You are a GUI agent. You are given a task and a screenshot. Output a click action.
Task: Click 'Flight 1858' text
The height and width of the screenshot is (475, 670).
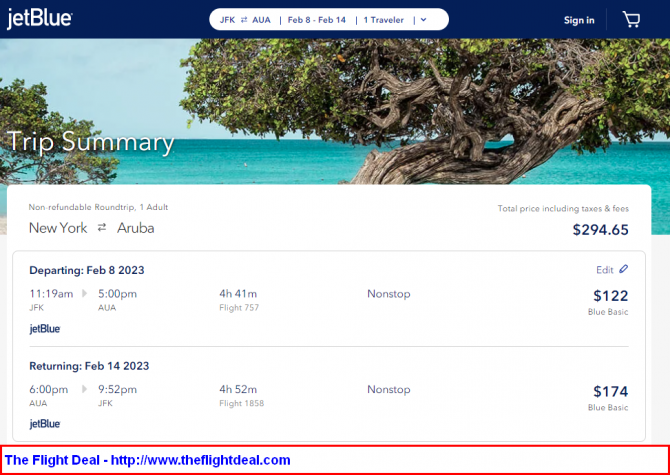(241, 403)
